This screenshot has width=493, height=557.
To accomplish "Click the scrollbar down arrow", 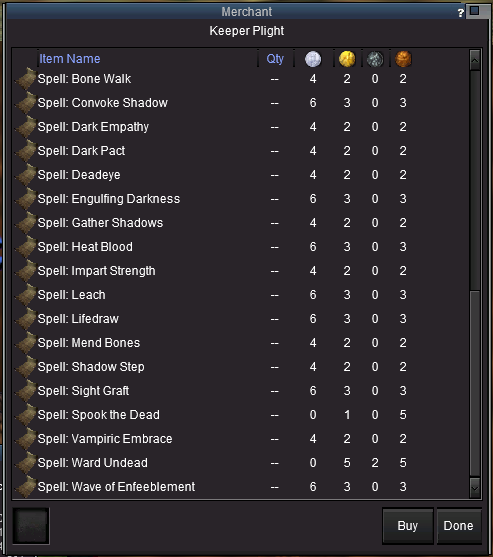I will coord(475,488).
